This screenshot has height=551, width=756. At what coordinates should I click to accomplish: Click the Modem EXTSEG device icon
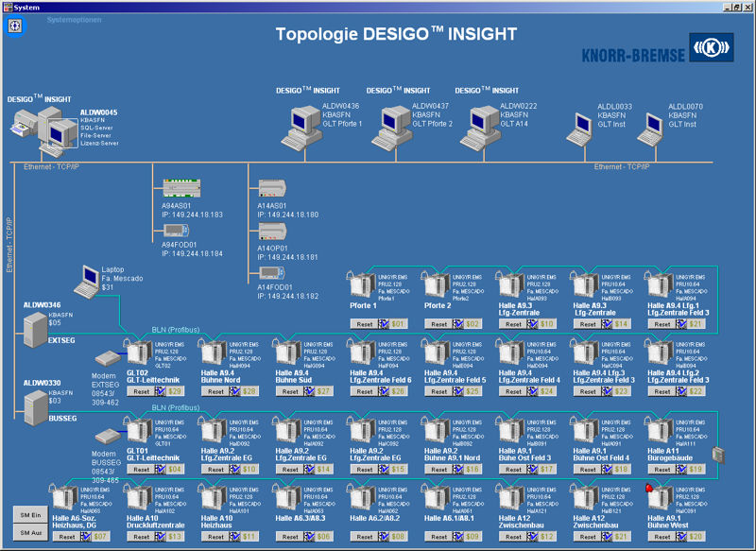107,359
